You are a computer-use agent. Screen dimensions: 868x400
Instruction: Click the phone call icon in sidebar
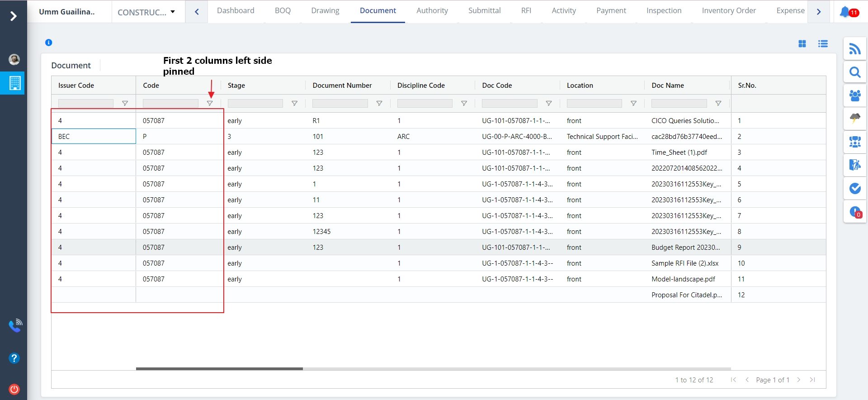point(15,325)
